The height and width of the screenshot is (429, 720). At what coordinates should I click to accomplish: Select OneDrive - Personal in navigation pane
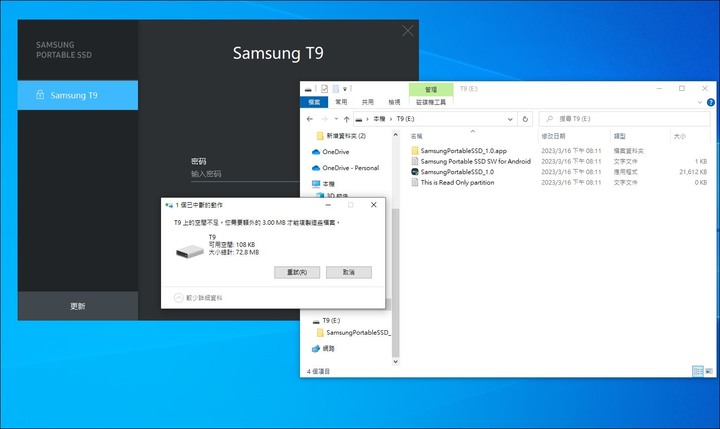(x=350, y=168)
